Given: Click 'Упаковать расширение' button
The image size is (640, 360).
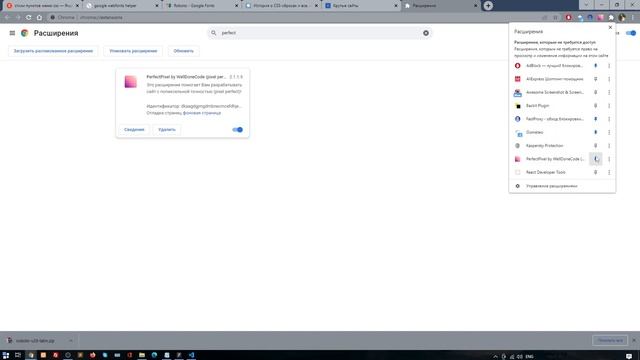Looking at the screenshot, I should tap(133, 51).
